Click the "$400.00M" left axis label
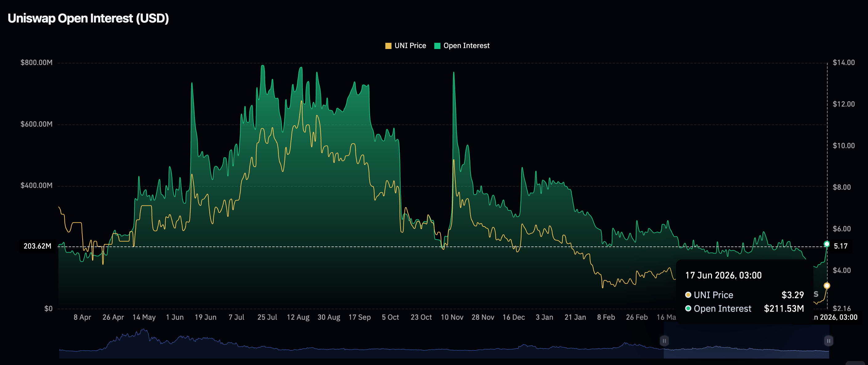The width and height of the screenshot is (868, 365). point(36,185)
